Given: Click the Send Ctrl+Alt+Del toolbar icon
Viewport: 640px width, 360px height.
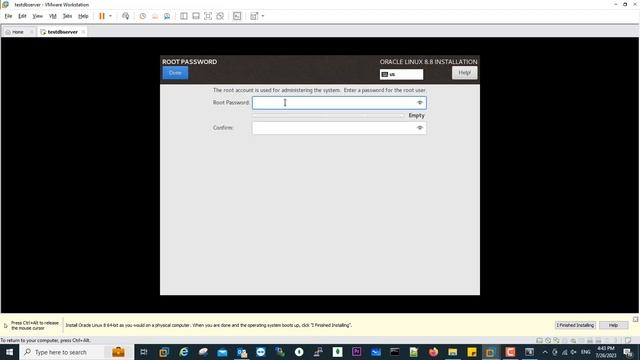Looking at the screenshot, I should (125, 16).
